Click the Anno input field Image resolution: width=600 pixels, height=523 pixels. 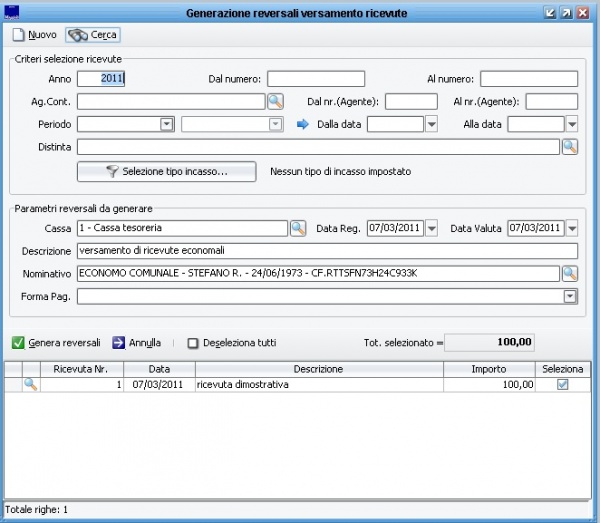point(101,78)
